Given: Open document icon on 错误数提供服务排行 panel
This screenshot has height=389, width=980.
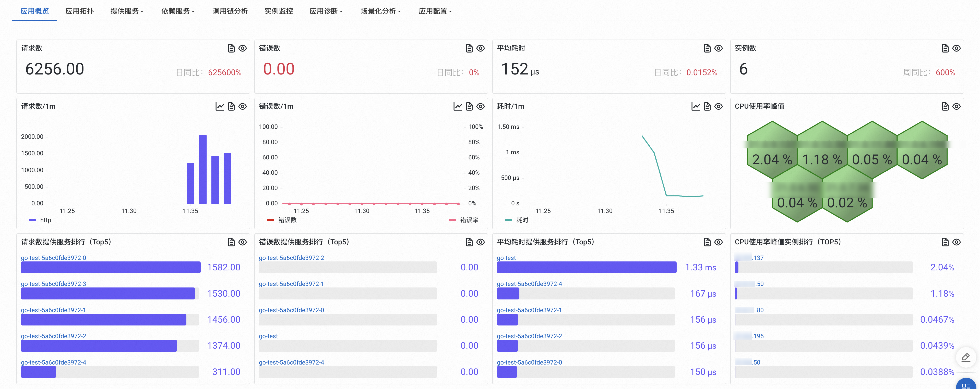Looking at the screenshot, I should [469, 242].
